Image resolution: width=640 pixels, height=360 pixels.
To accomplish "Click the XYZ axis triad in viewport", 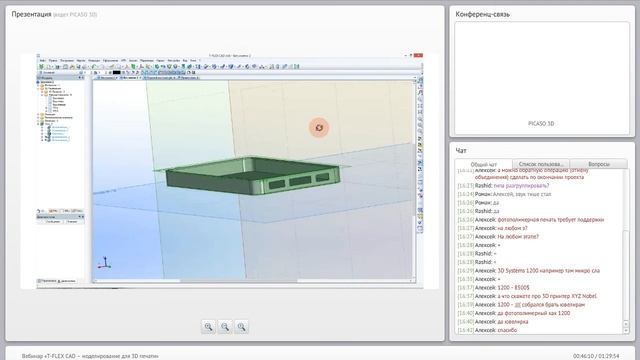I will (x=104, y=262).
